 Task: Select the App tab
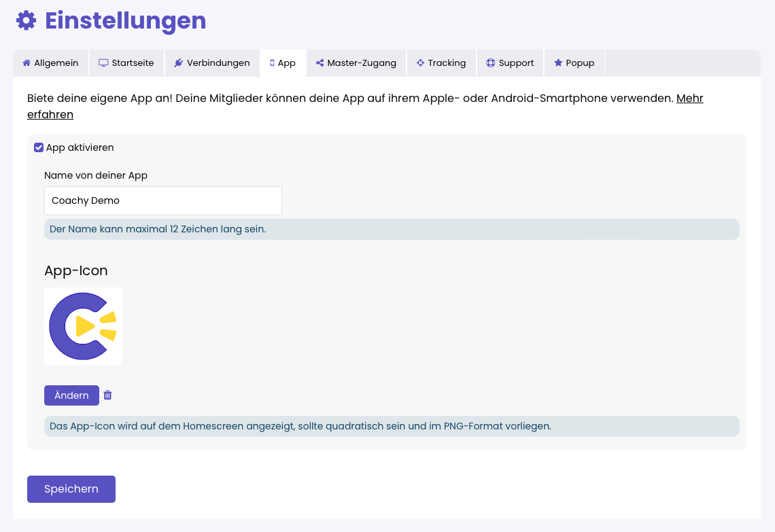coord(283,63)
